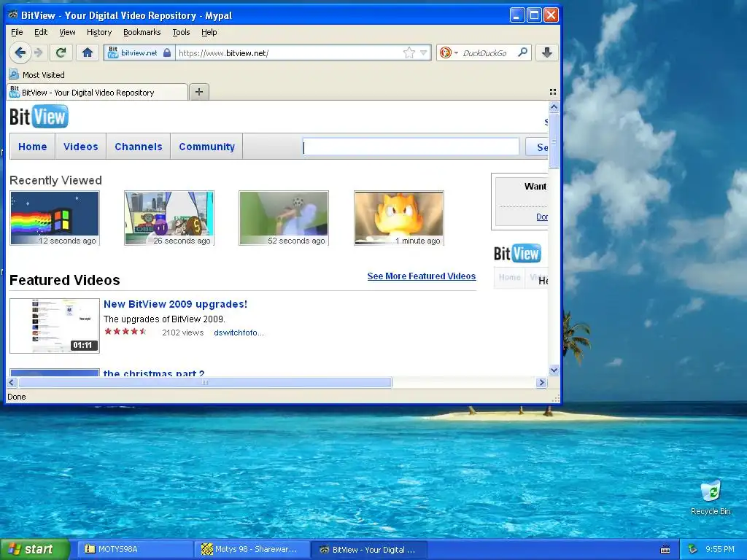Click the vertical scrollbar thumb

tap(554, 141)
